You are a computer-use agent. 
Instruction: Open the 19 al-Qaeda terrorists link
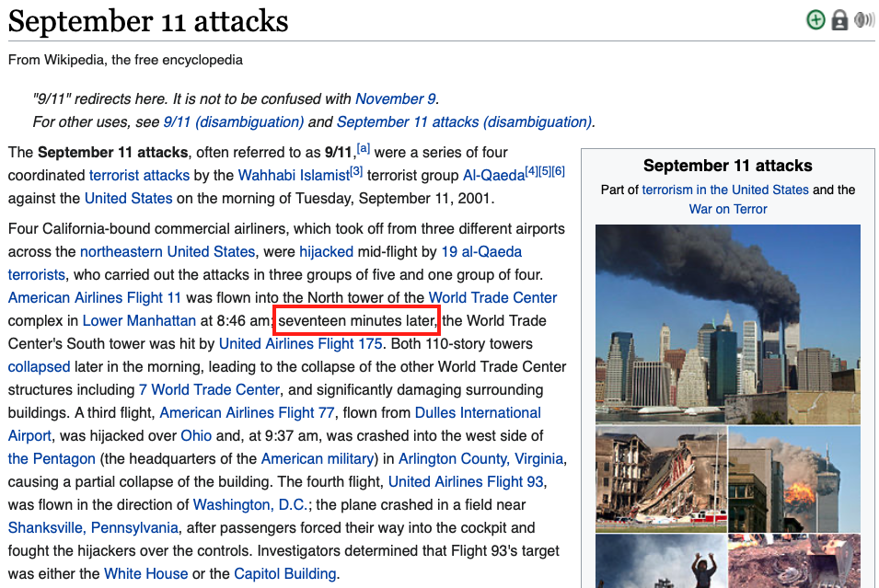click(x=481, y=252)
